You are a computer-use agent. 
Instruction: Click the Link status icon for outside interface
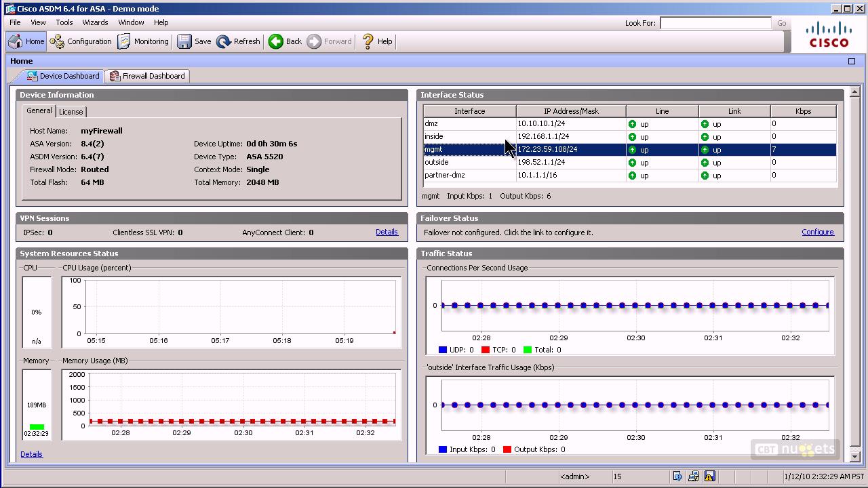tap(705, 163)
